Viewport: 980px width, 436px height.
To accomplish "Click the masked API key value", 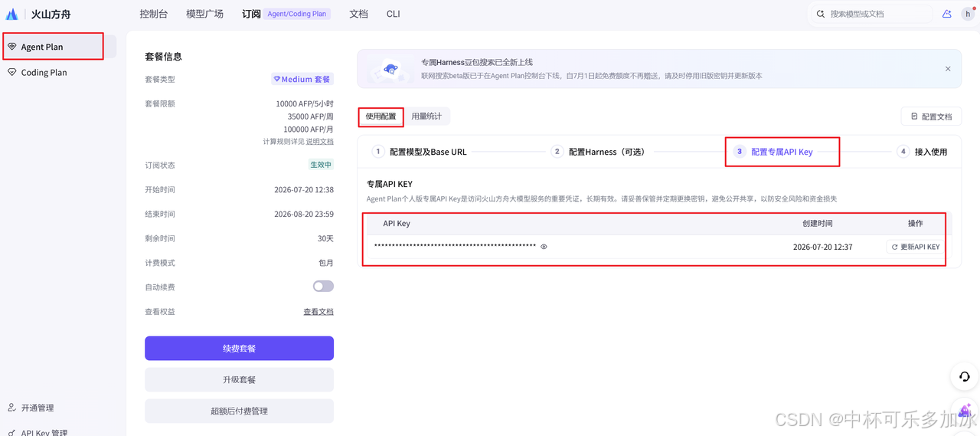I will pos(455,246).
